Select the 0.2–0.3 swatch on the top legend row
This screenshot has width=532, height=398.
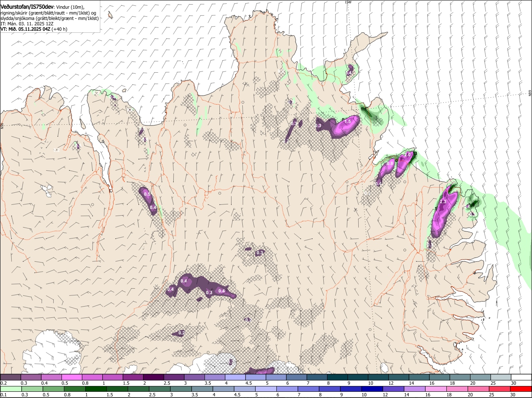[10, 377]
